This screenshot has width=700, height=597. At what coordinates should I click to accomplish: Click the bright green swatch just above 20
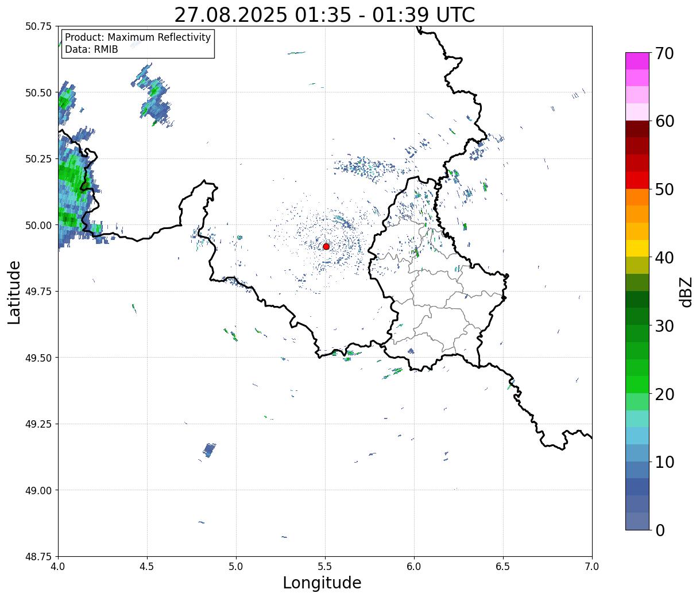[637, 385]
